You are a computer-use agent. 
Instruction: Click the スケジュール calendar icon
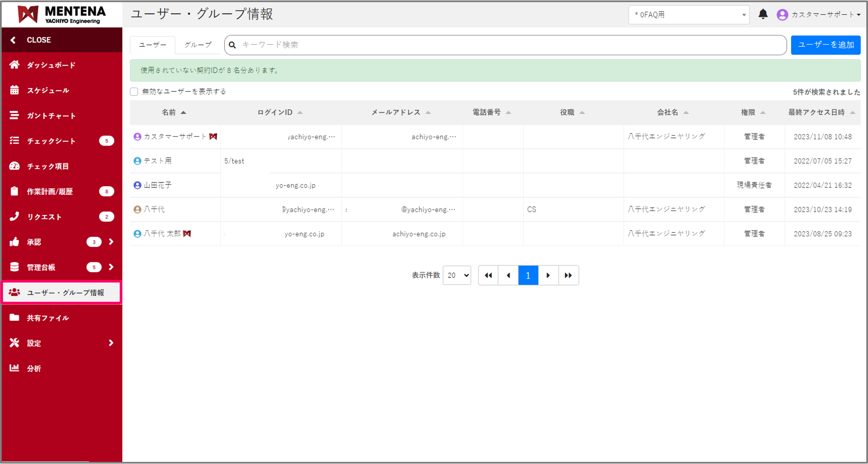(15, 90)
